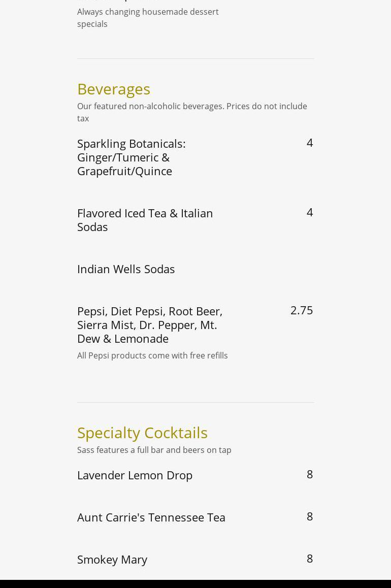Image resolution: width=391 pixels, height=588 pixels.
Task: Click the Lavender Lemon Drop price
Action: (310, 474)
